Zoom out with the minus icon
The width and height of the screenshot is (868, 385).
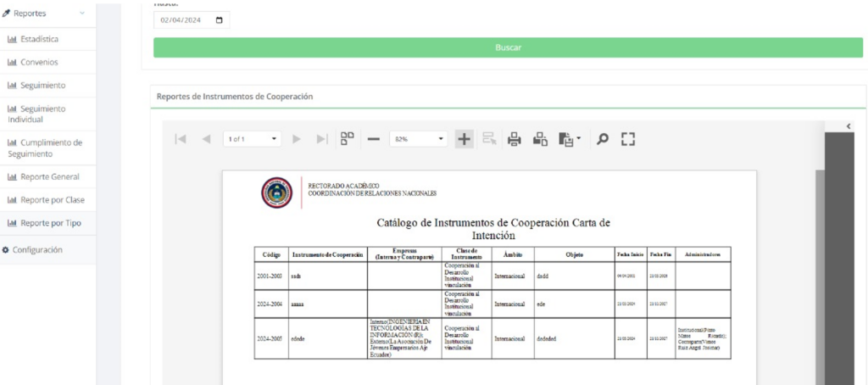coord(374,140)
